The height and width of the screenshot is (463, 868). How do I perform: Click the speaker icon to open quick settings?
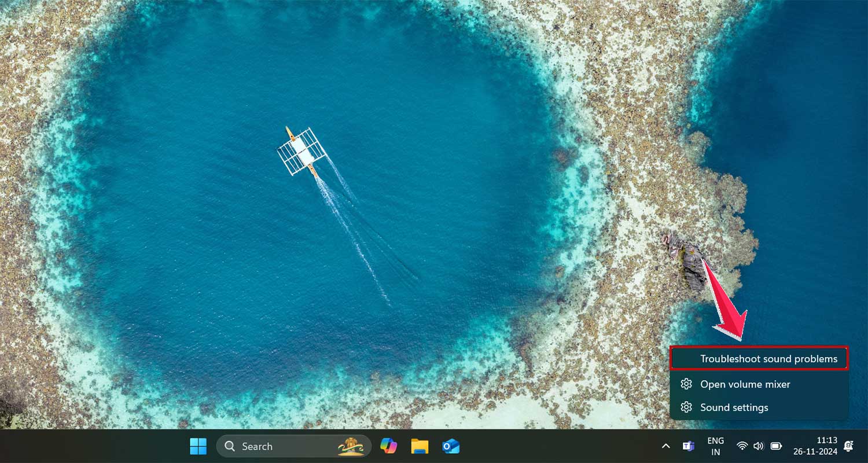[x=759, y=446]
